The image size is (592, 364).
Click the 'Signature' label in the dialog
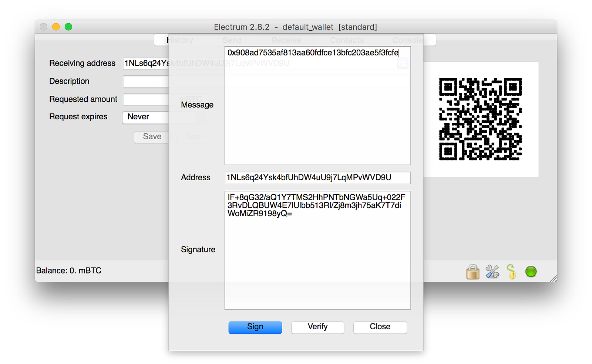coord(198,250)
